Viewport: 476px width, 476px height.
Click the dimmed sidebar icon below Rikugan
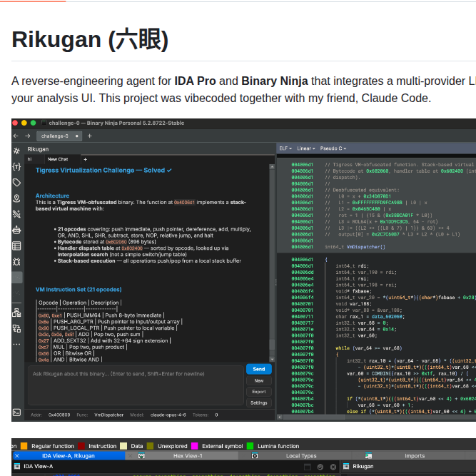[x=16, y=293]
